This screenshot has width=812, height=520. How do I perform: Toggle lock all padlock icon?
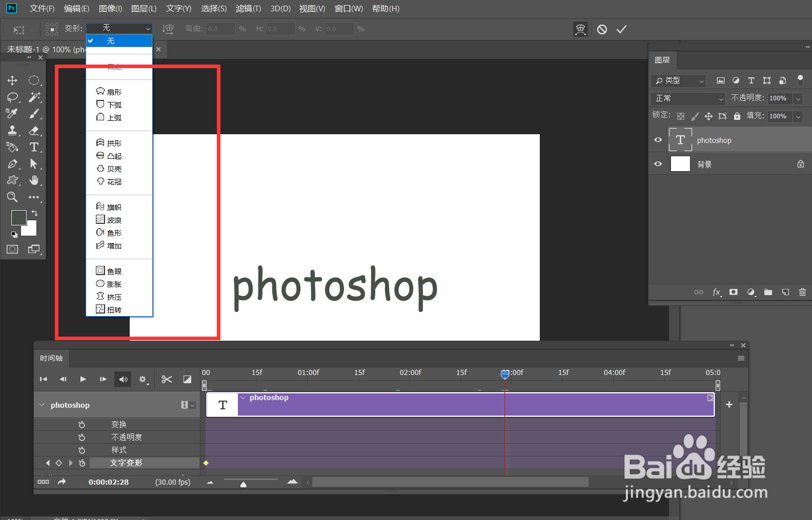[737, 116]
